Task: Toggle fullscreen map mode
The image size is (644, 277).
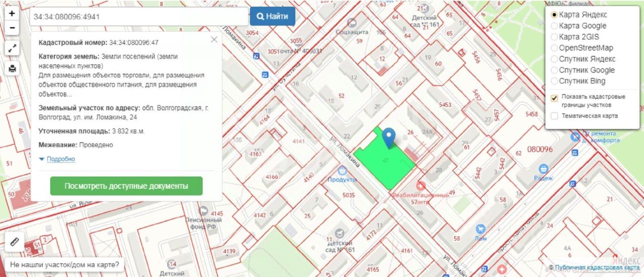Action: [12, 48]
